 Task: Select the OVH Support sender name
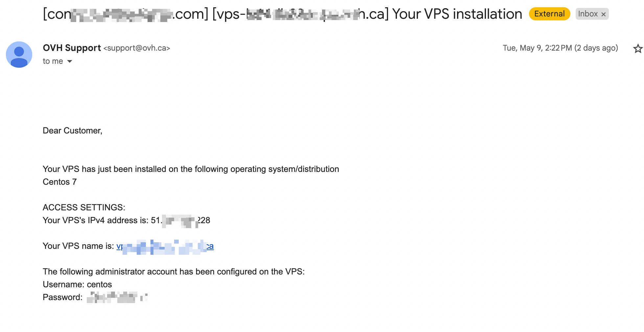pos(72,48)
